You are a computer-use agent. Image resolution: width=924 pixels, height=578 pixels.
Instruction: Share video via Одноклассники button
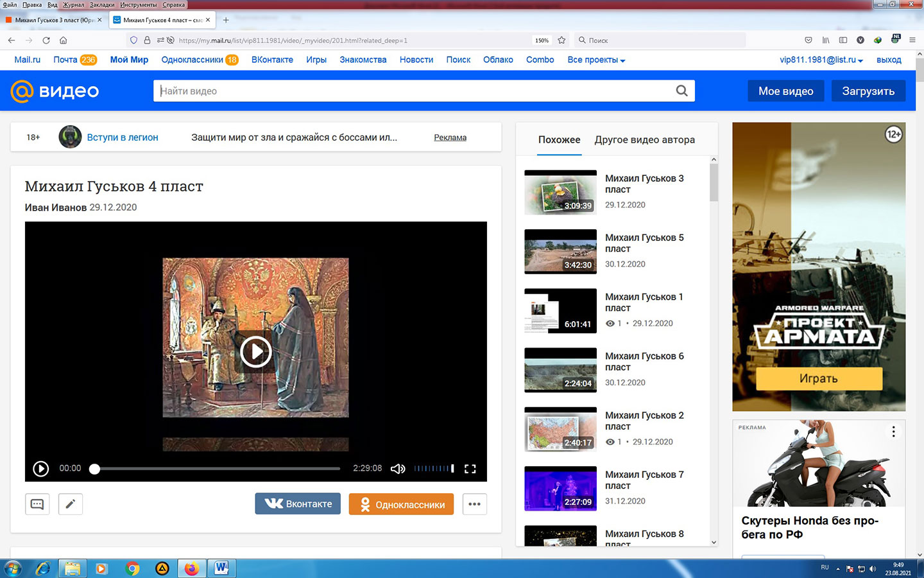point(401,504)
